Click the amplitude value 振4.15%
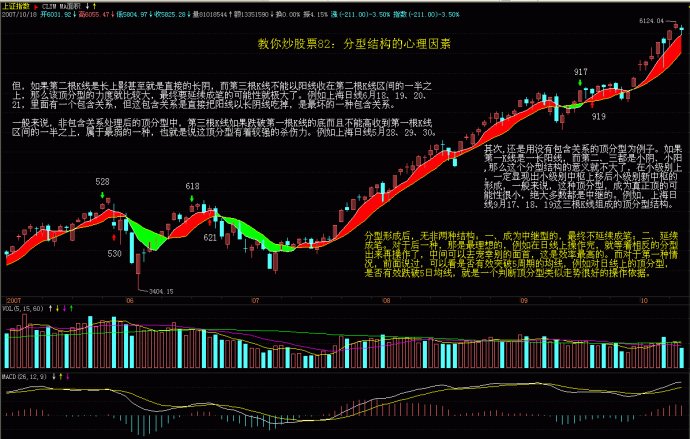Image resolution: width=690 pixels, height=439 pixels. point(316,15)
